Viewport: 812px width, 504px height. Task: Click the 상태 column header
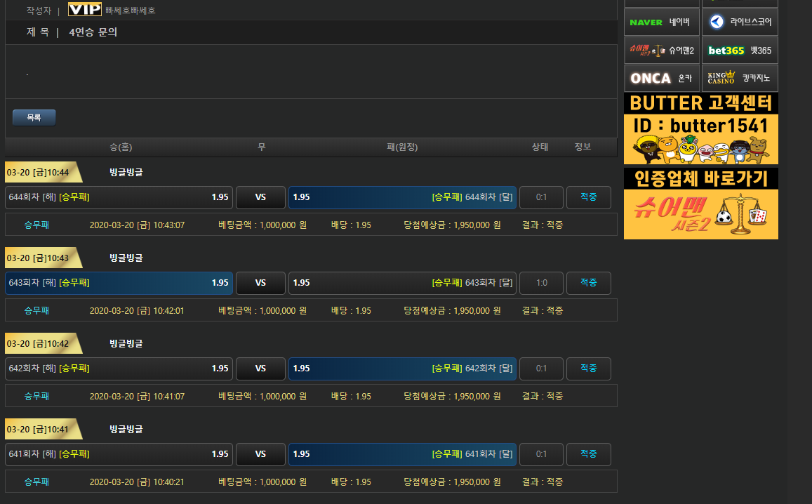(540, 147)
